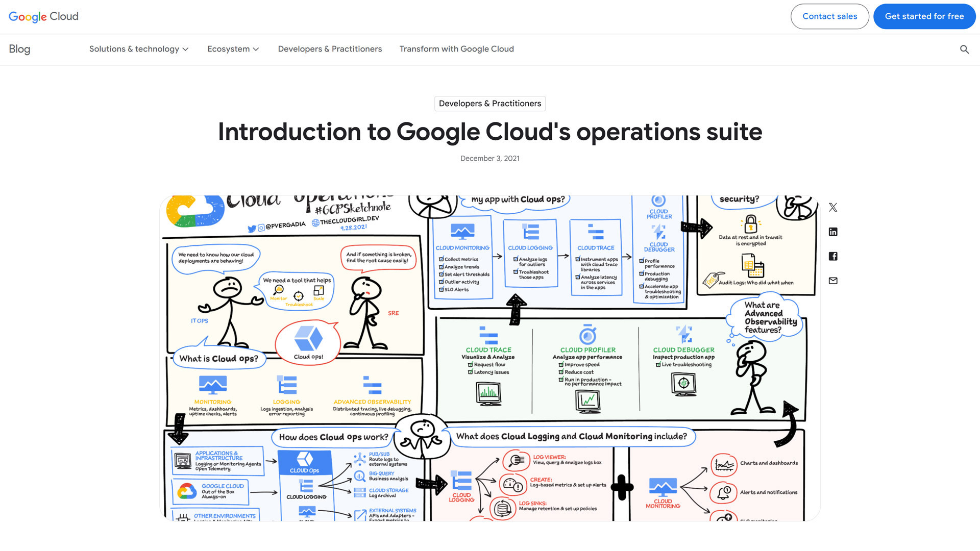Viewport: 980px width, 551px height.
Task: Click the December 3, 2021 date
Action: 490,159
